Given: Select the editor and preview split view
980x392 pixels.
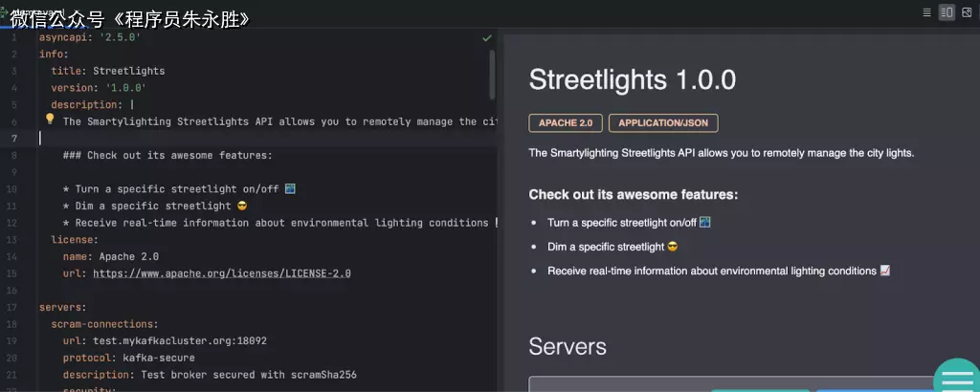Looking at the screenshot, I should click(947, 12).
